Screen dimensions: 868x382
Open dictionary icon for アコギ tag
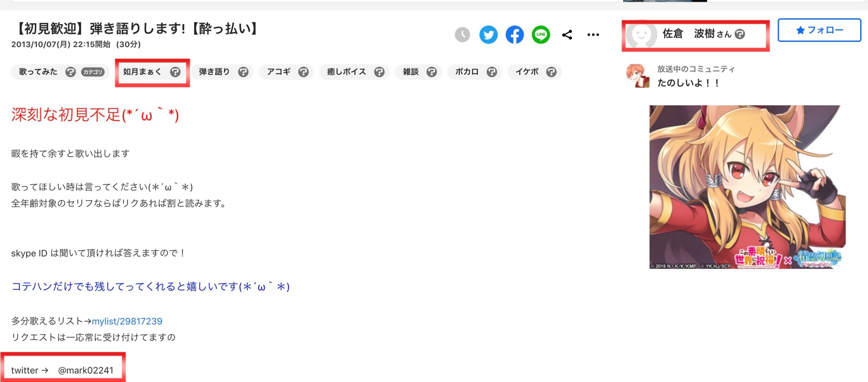(303, 72)
